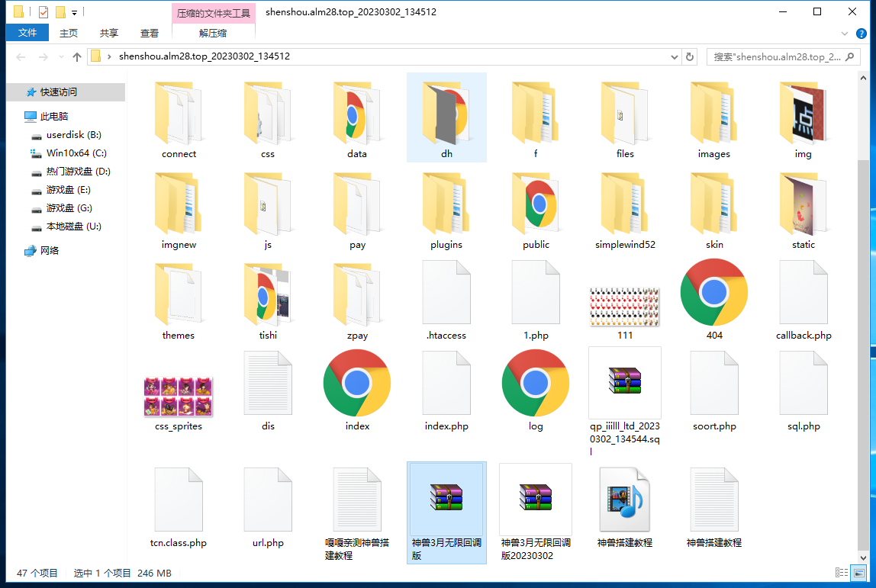Open the 查看 ribbon tab
876x588 pixels.
(150, 33)
